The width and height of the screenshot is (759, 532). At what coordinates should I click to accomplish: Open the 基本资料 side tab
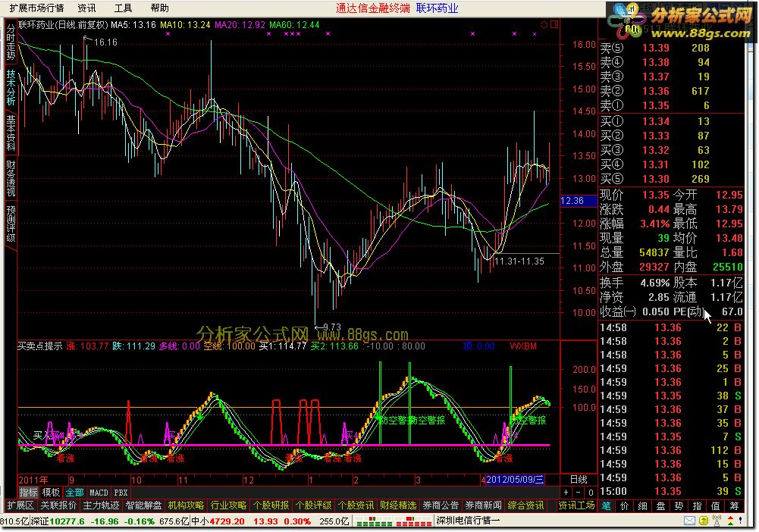point(11,133)
